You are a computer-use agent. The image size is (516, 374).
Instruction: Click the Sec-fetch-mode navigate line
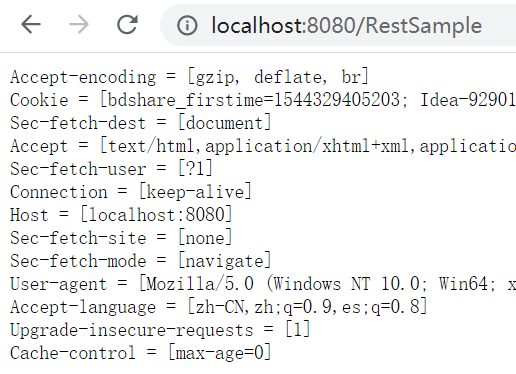click(x=141, y=261)
